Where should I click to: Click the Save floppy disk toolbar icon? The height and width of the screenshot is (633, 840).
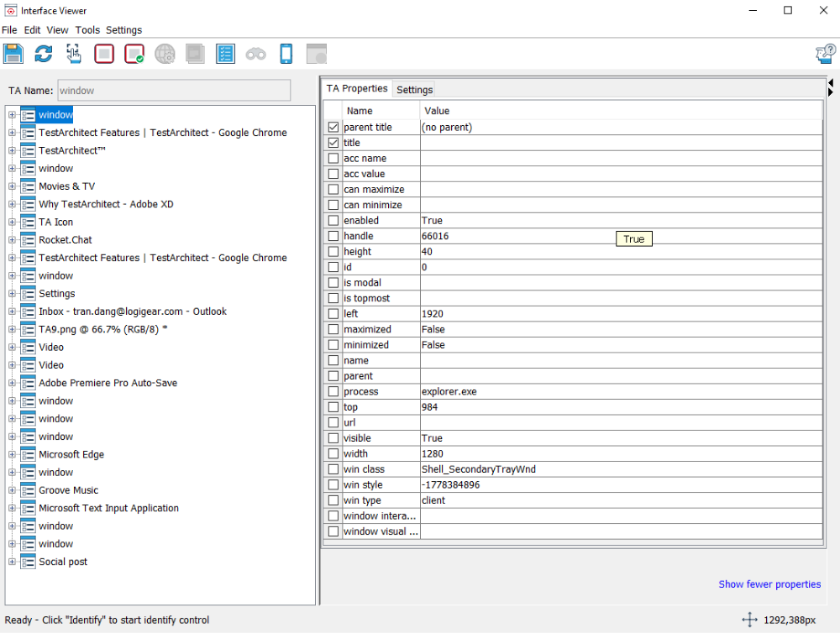click(x=13, y=54)
